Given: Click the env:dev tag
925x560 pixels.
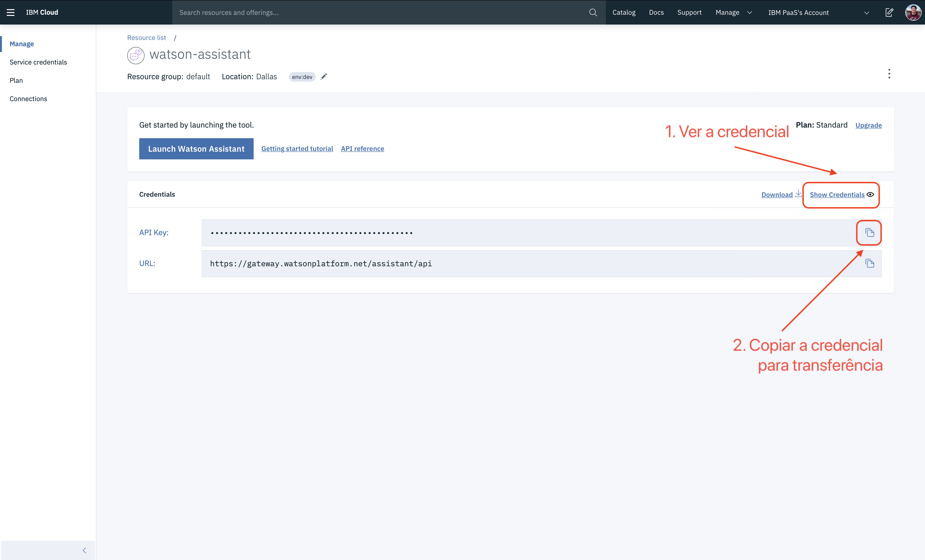Looking at the screenshot, I should pos(302,77).
